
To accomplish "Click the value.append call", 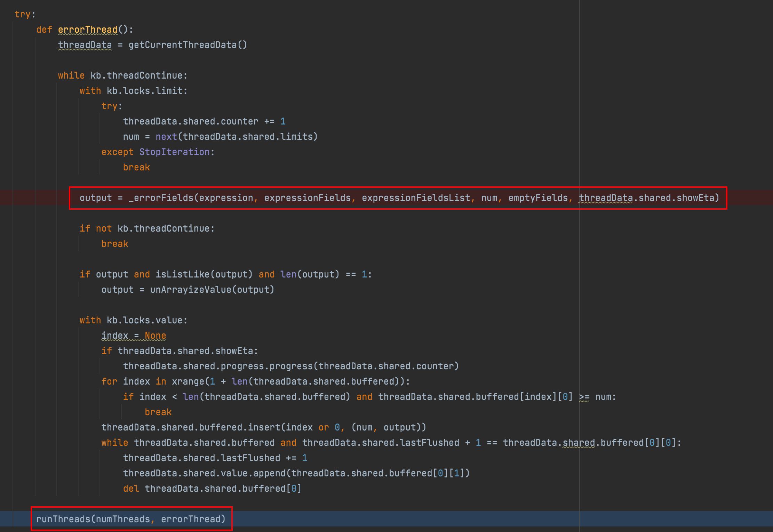I will (269, 473).
